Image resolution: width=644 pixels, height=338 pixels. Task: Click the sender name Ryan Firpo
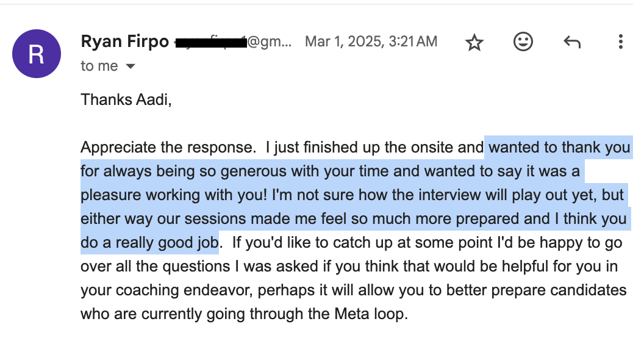pos(124,41)
